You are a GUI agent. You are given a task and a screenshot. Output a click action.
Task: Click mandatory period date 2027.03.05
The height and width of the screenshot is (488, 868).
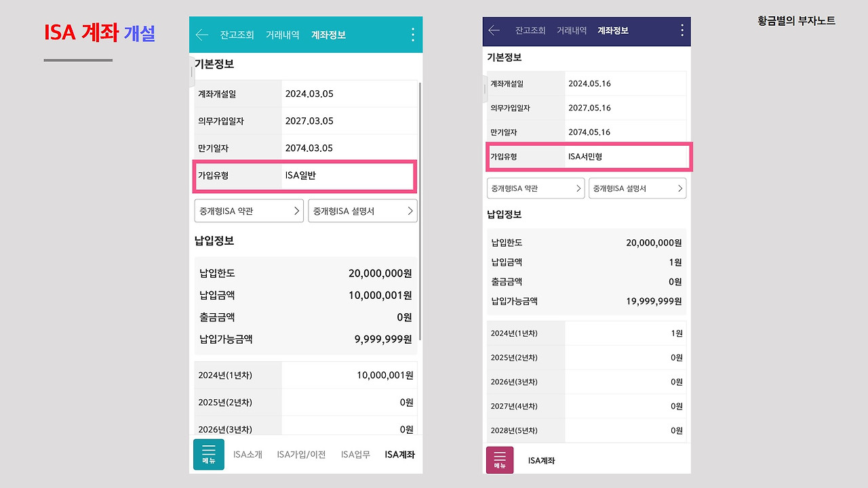tap(309, 121)
